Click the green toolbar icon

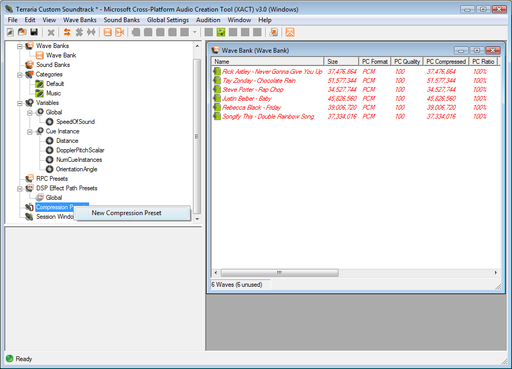point(221,32)
